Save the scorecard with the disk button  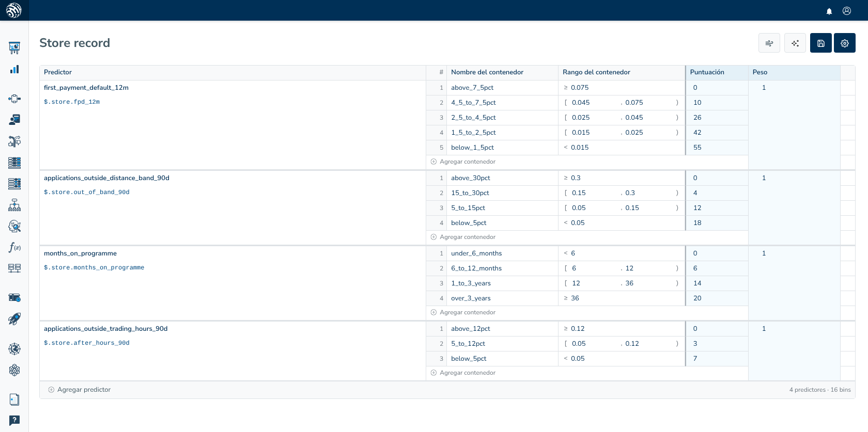point(821,43)
